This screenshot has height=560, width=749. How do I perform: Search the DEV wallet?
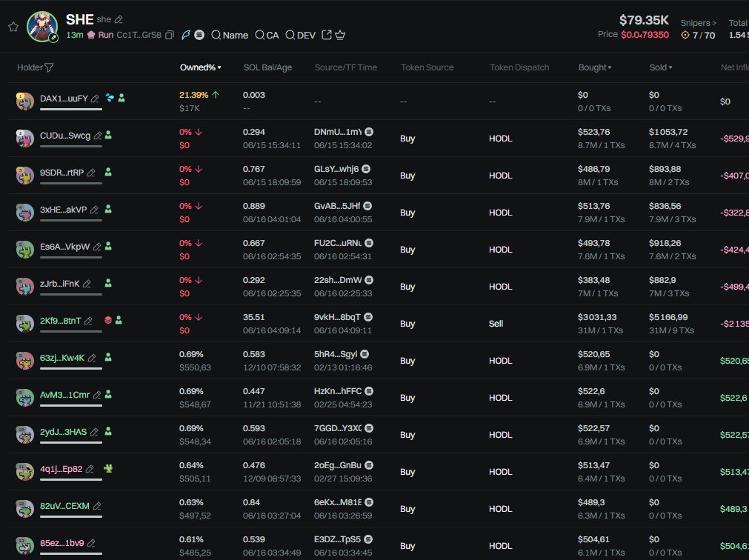(x=300, y=35)
